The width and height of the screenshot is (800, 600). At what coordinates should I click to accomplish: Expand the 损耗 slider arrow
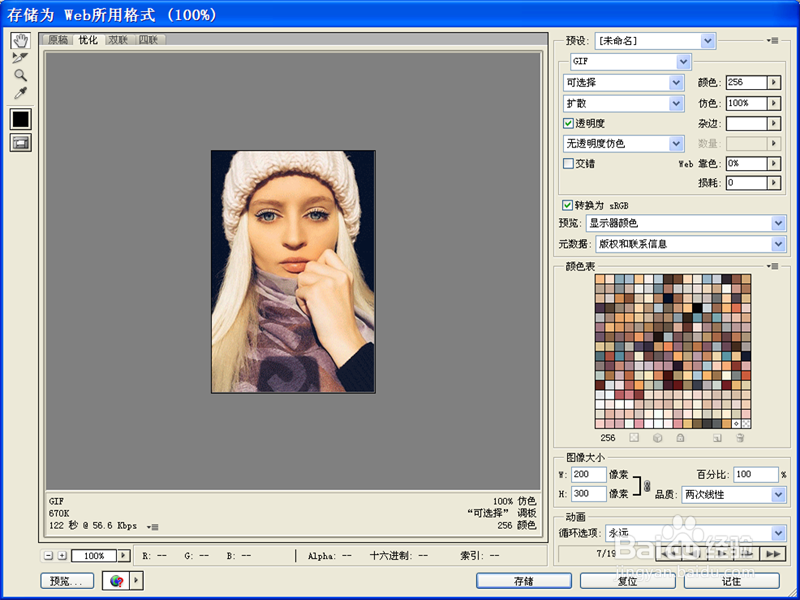click(774, 183)
